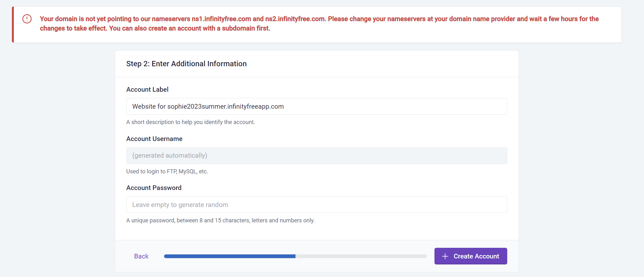Click the red exclamation warning icon
Image resolution: width=644 pixels, height=277 pixels.
click(x=27, y=19)
